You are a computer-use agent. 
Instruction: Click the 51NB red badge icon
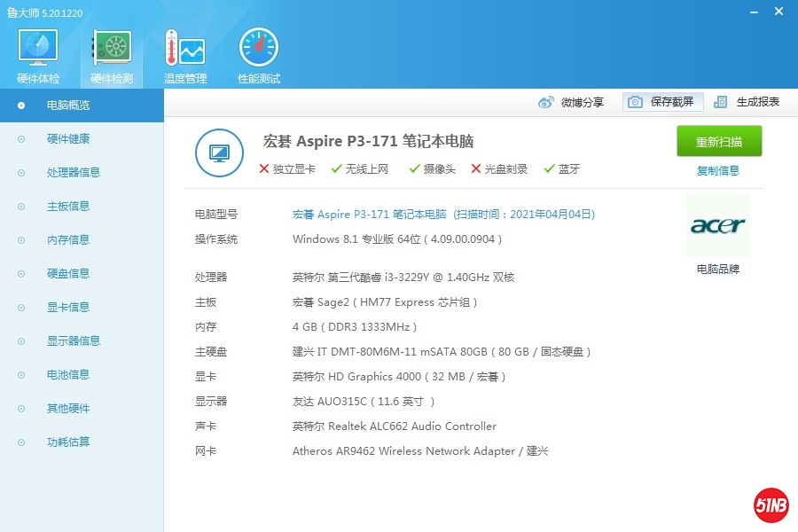click(x=771, y=505)
